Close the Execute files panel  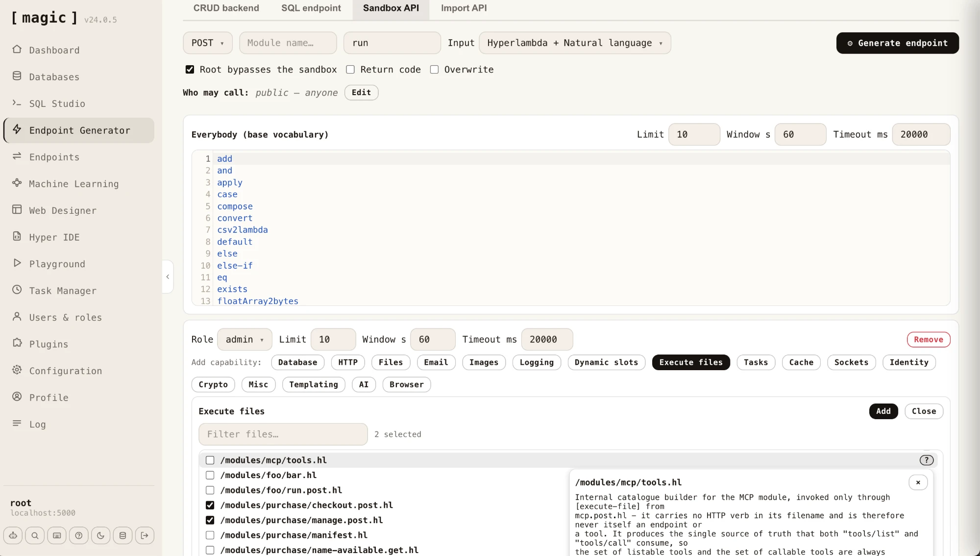point(924,411)
